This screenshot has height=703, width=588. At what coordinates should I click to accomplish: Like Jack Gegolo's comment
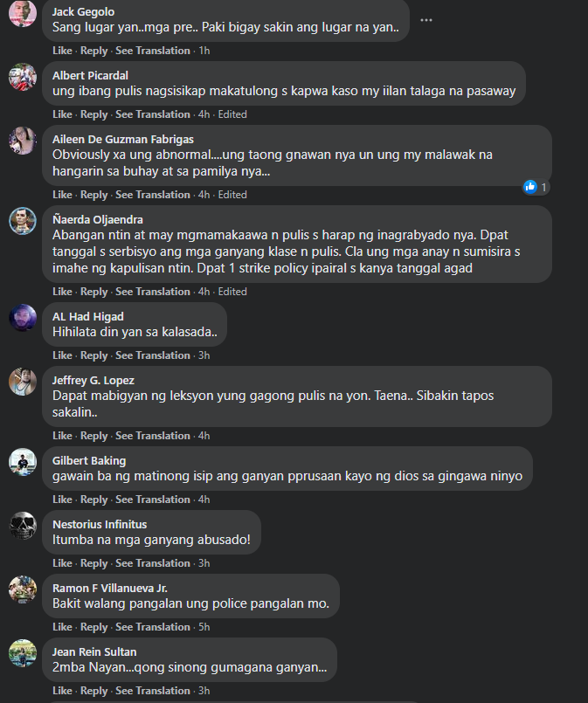(x=62, y=51)
